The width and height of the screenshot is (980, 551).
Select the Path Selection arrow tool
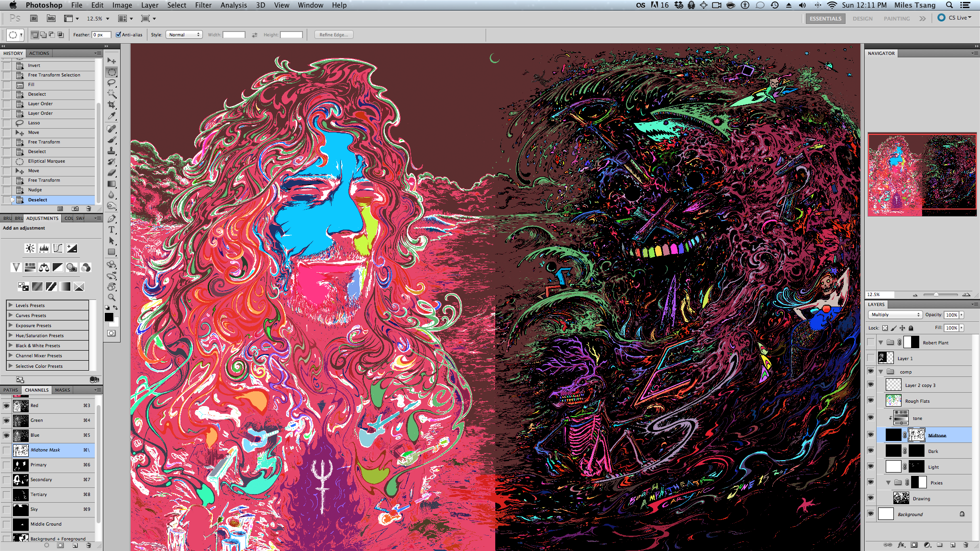click(x=111, y=241)
